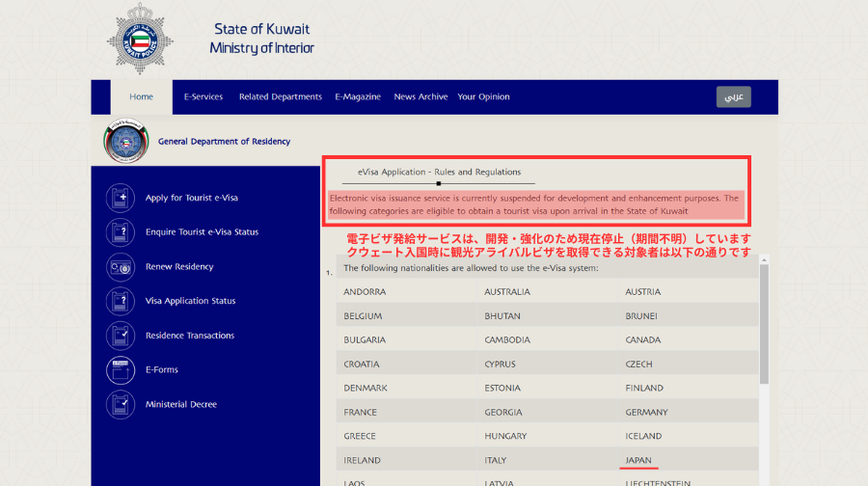Click the nationalities list scrollbar thumb
Screen dimensions: 868x486
point(764,324)
